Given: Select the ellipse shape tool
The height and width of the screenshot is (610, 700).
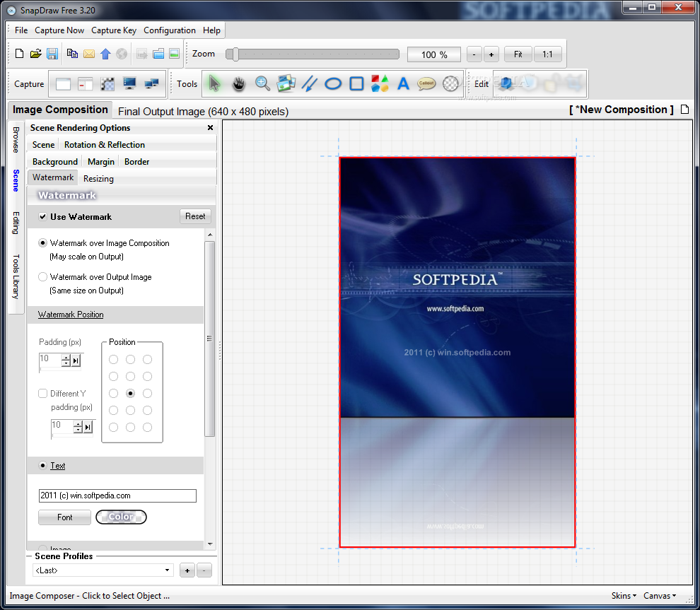Looking at the screenshot, I should coord(333,84).
